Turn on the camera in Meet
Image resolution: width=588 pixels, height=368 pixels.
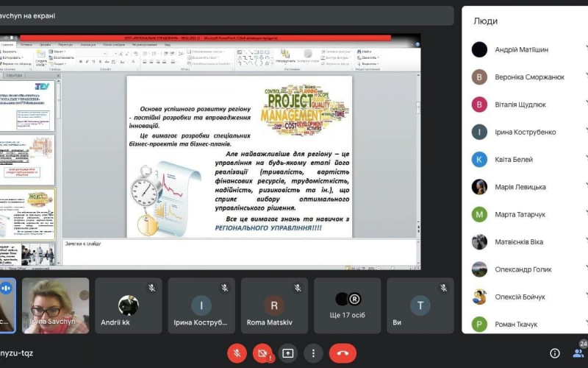tap(262, 353)
